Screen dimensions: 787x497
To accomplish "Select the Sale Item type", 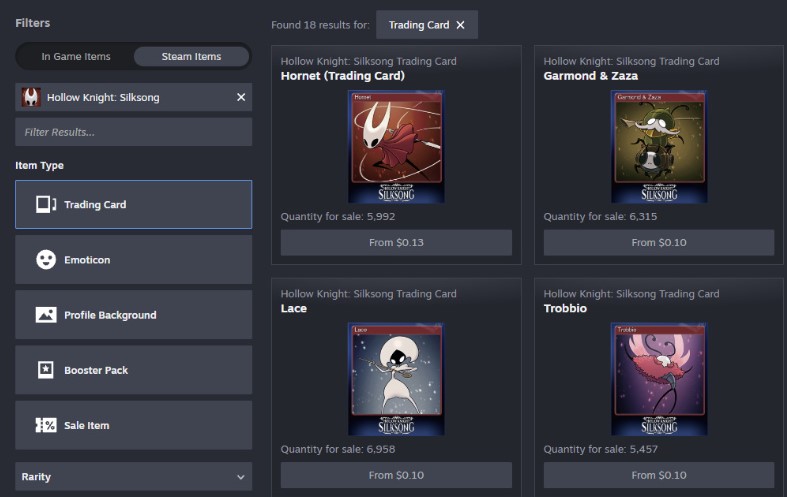I will (134, 425).
